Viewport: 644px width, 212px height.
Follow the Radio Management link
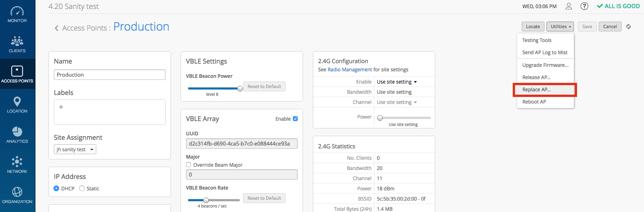point(350,70)
